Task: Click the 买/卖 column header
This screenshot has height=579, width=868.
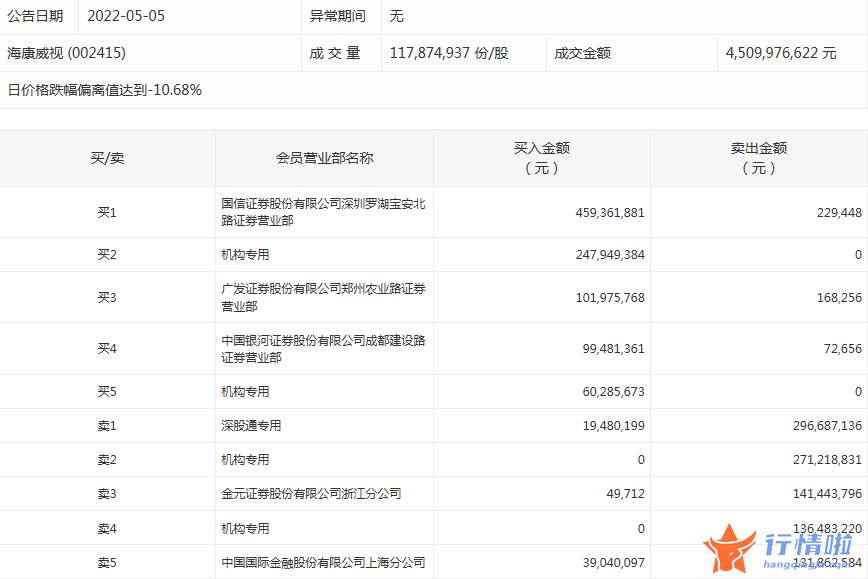Action: pyautogui.click(x=107, y=158)
